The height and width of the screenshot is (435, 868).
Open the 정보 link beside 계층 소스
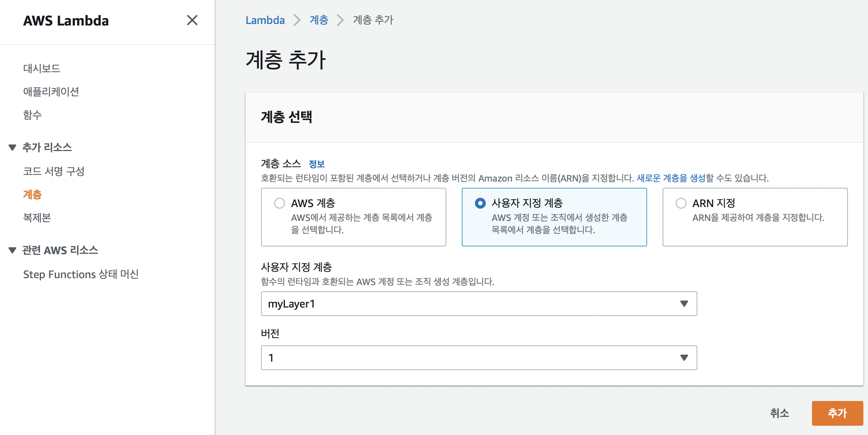click(x=317, y=164)
